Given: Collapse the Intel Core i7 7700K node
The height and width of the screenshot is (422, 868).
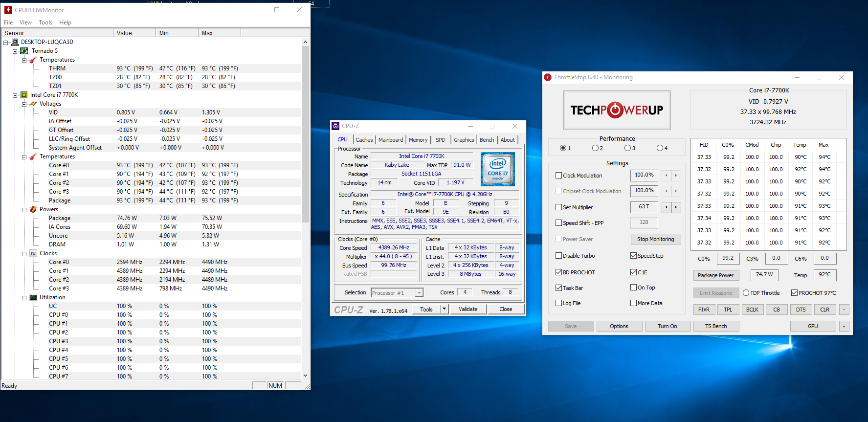Looking at the screenshot, I should [15, 95].
